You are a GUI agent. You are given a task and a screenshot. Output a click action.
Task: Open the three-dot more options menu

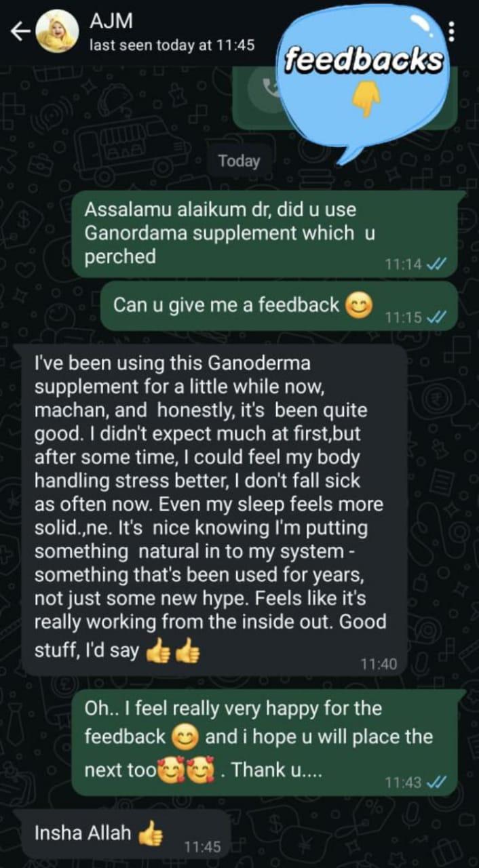(x=452, y=32)
